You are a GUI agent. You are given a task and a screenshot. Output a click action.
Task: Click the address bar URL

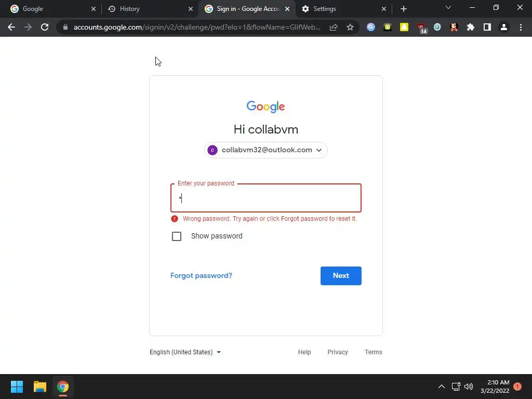tap(197, 27)
